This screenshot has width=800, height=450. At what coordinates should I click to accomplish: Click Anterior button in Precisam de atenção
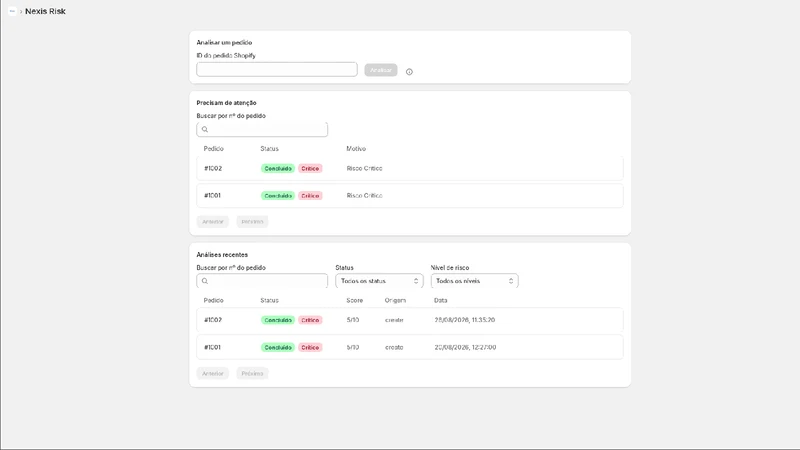(213, 221)
